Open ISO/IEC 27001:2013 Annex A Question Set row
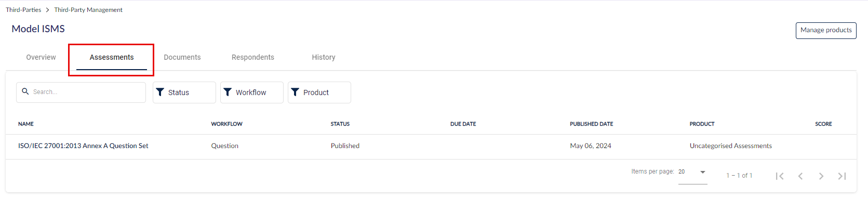Screen dimensions: 868x212 (431, 147)
